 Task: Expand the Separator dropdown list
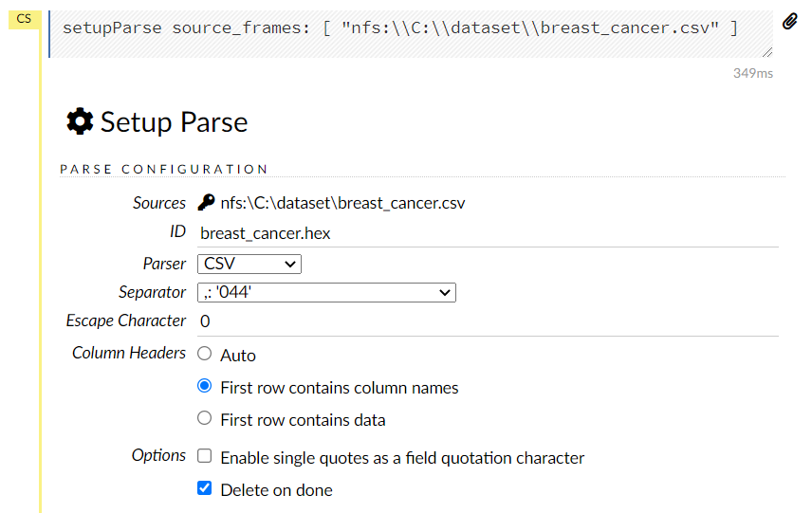click(x=326, y=292)
